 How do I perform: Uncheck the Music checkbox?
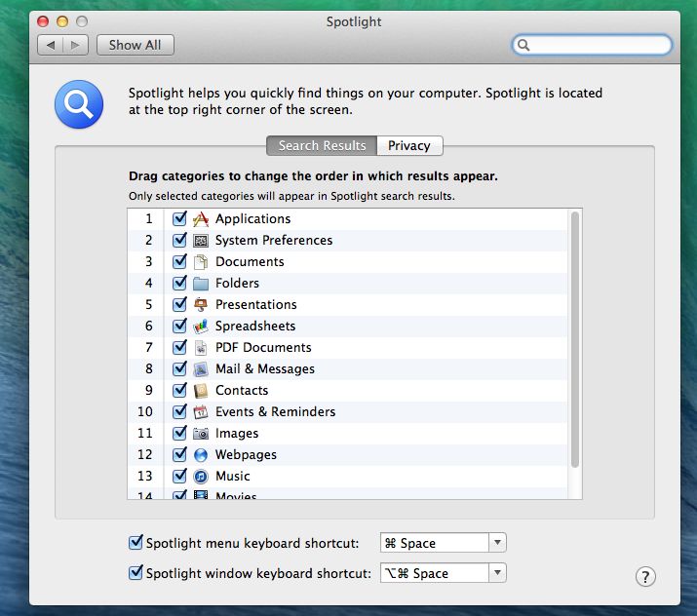click(x=179, y=476)
